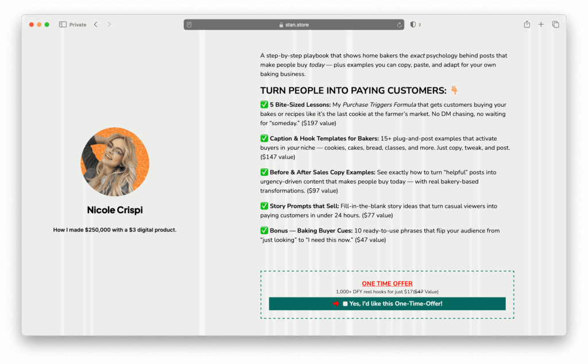
Task: Go back with the back arrow
Action: click(95, 25)
